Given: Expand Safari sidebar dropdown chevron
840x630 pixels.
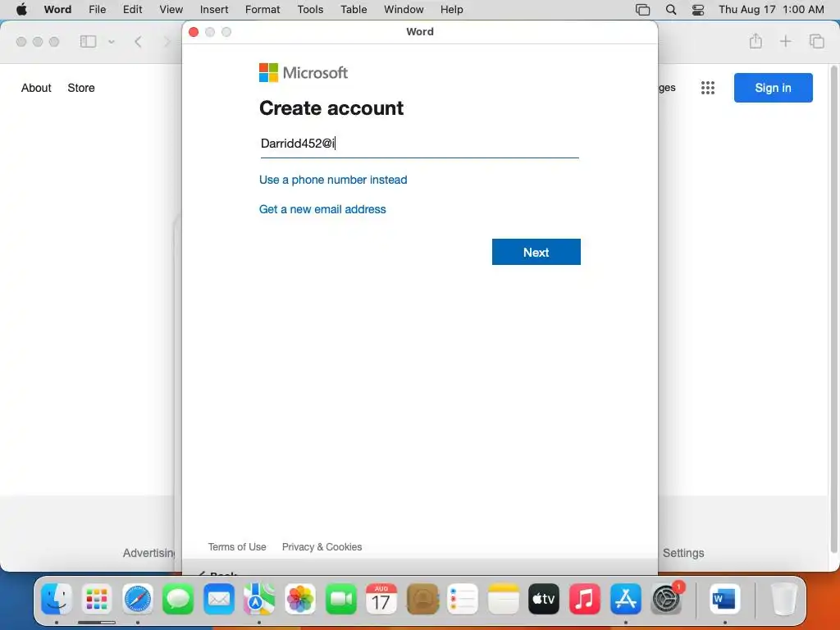Looking at the screenshot, I should point(112,41).
